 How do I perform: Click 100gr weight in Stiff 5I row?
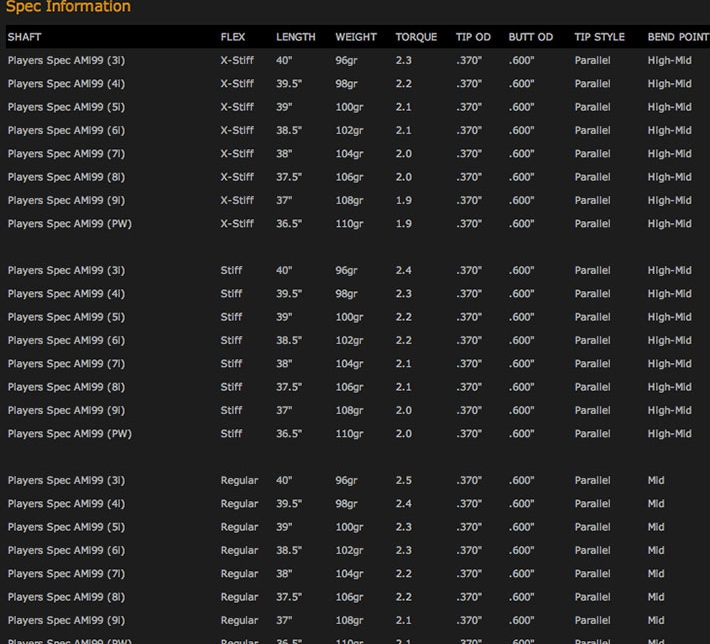(x=349, y=317)
